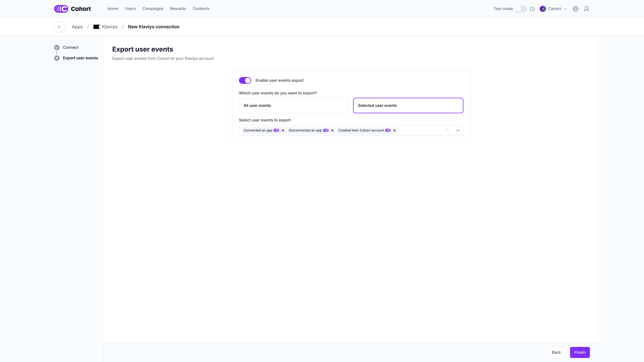This screenshot has width=644, height=362.
Task: Remove the Connected an app tag
Action: click(283, 130)
